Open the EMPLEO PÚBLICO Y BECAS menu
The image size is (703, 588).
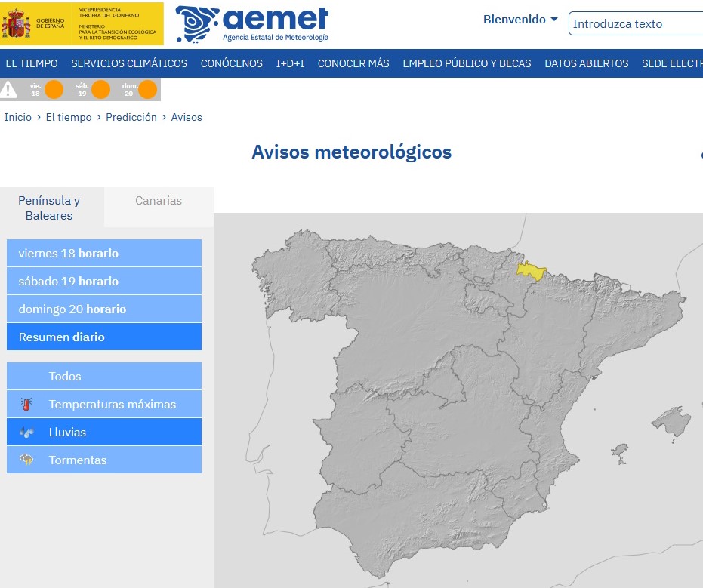coord(467,63)
